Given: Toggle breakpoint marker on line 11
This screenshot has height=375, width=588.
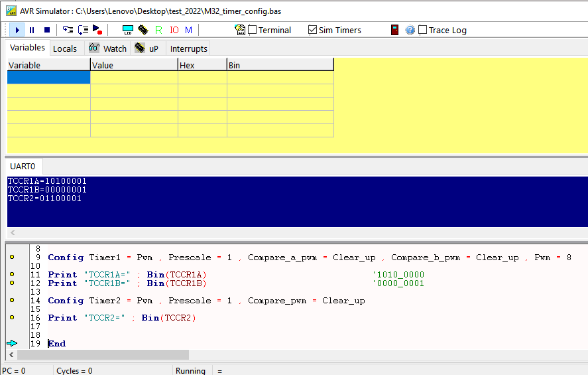Looking at the screenshot, I should [x=12, y=274].
